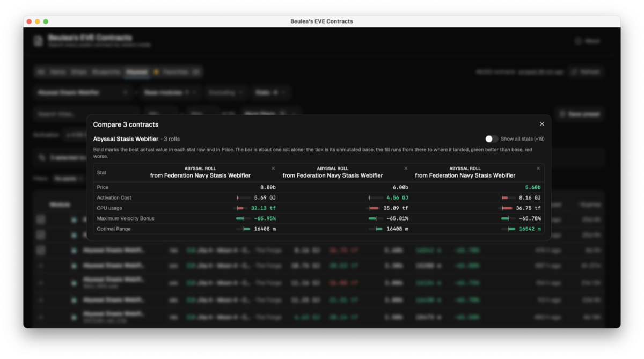The width and height of the screenshot is (644, 359).
Task: Click the Abyssal Stasis Webifier heading
Action: (126, 139)
